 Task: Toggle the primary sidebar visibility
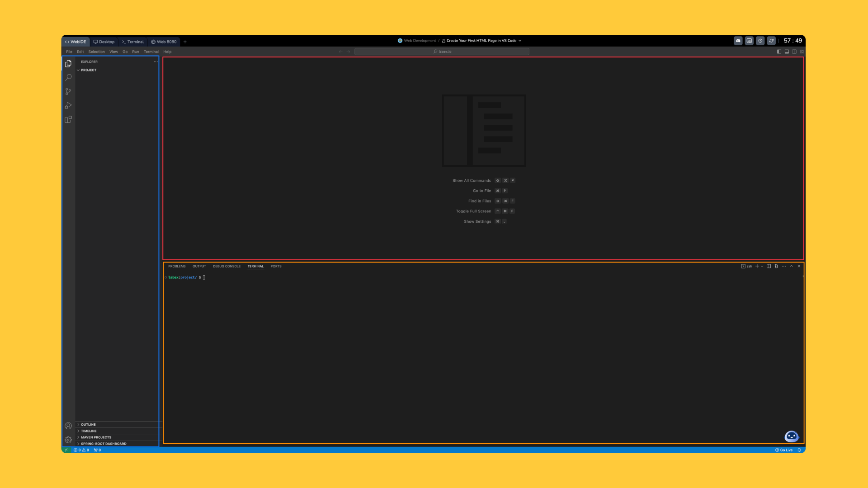pyautogui.click(x=779, y=52)
